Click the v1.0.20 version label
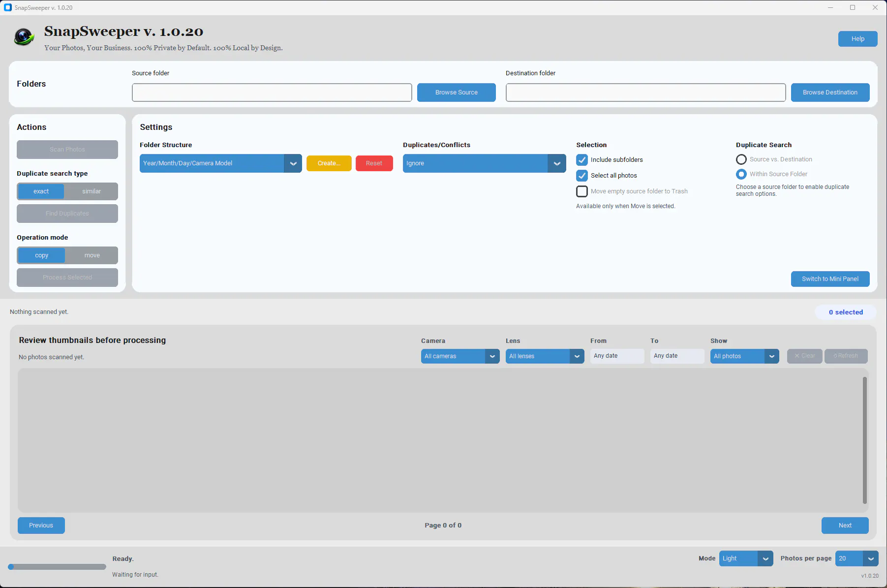 coord(870,576)
